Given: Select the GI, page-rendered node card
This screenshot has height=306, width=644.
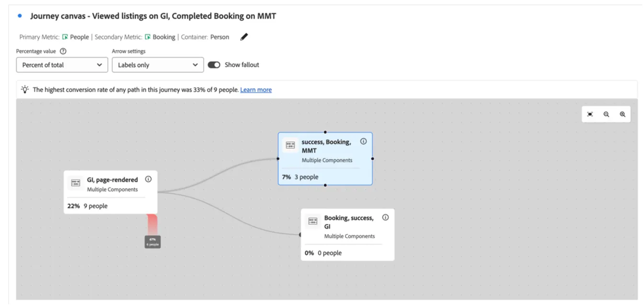Looking at the screenshot, I should tap(110, 192).
